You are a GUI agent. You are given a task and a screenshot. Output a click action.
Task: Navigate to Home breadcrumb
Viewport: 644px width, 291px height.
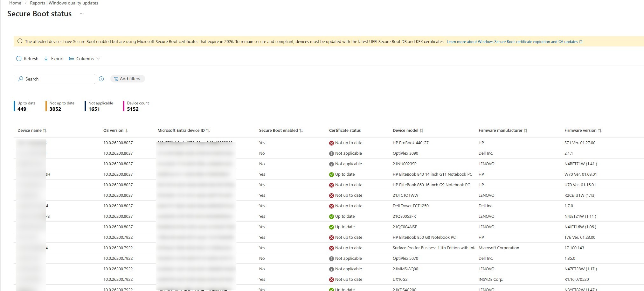click(x=15, y=3)
